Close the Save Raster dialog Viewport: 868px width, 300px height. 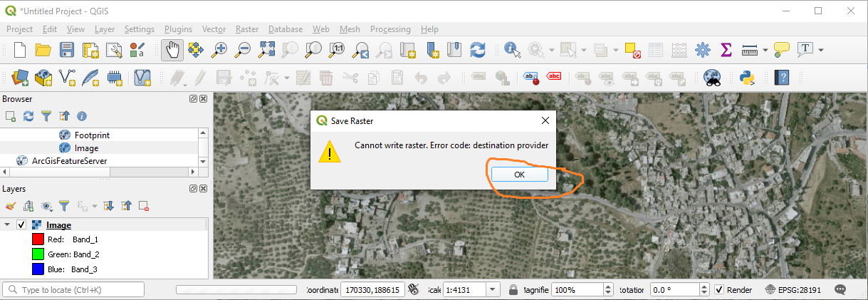point(545,120)
